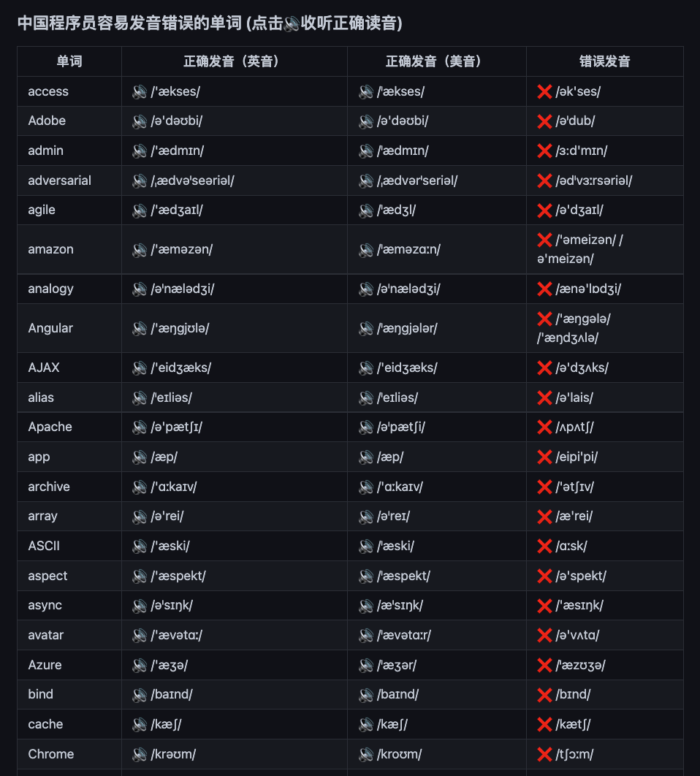Play American pronunciation of Chrome
The height and width of the screenshot is (776, 700).
[366, 754]
